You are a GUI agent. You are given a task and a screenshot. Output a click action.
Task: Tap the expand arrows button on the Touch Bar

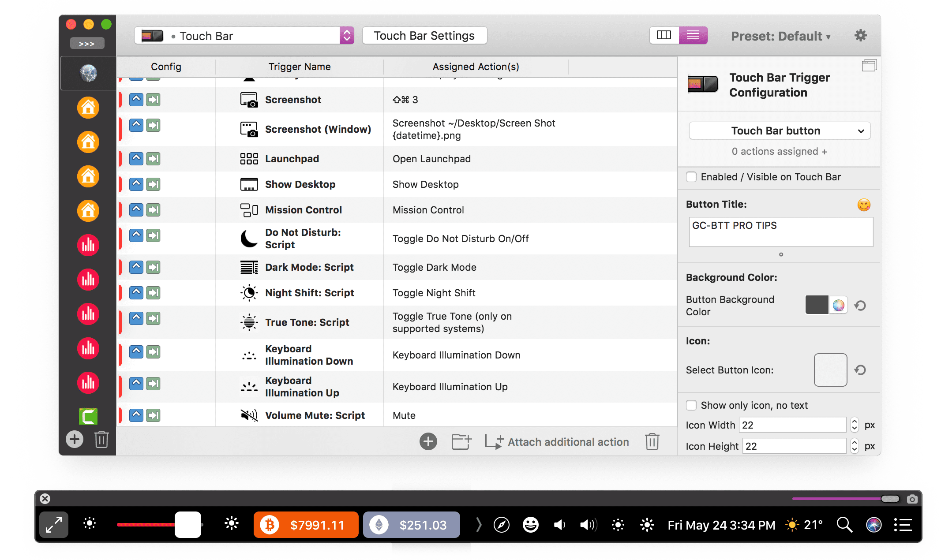(54, 525)
